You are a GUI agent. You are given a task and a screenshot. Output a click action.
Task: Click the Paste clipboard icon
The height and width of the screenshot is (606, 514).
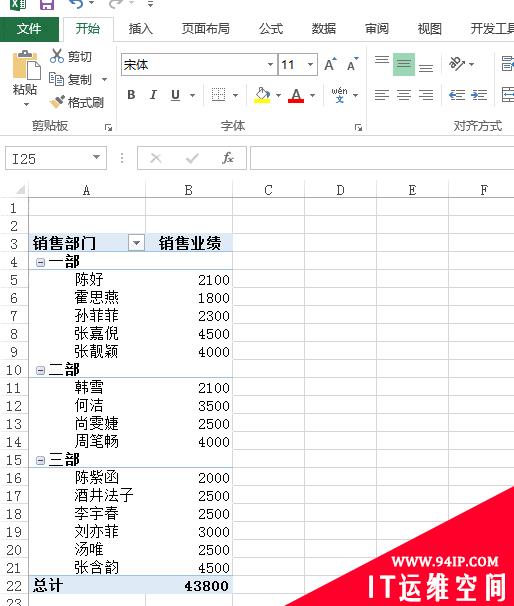(26, 65)
